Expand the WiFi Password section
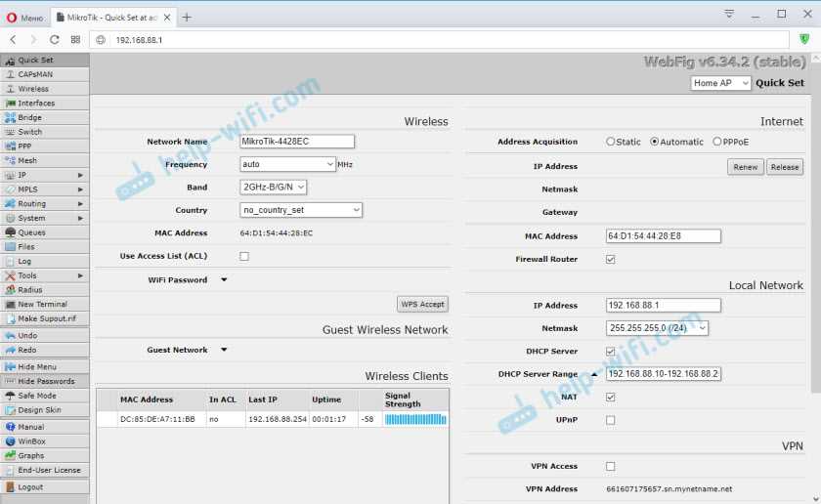 tap(224, 280)
